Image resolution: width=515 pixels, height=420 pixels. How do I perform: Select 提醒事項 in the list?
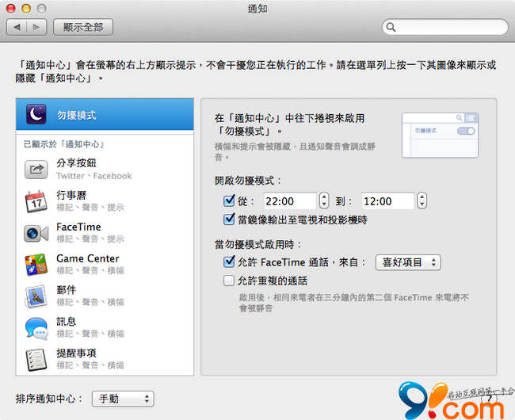[105, 360]
